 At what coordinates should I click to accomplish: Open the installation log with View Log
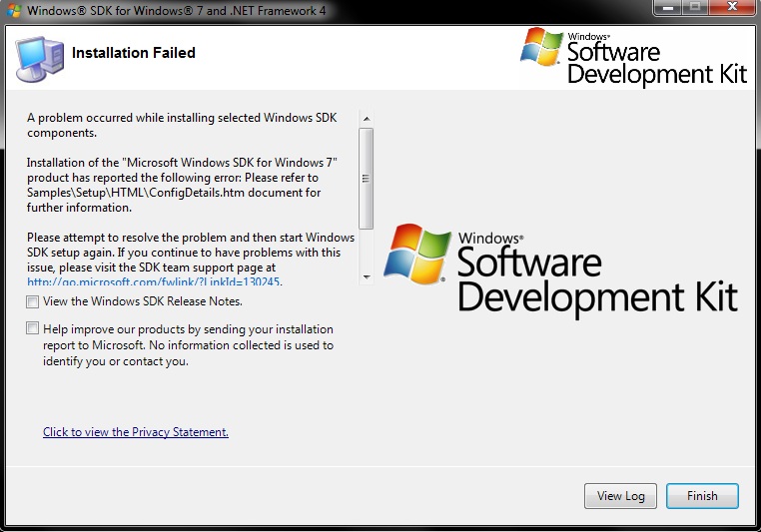[x=621, y=496]
